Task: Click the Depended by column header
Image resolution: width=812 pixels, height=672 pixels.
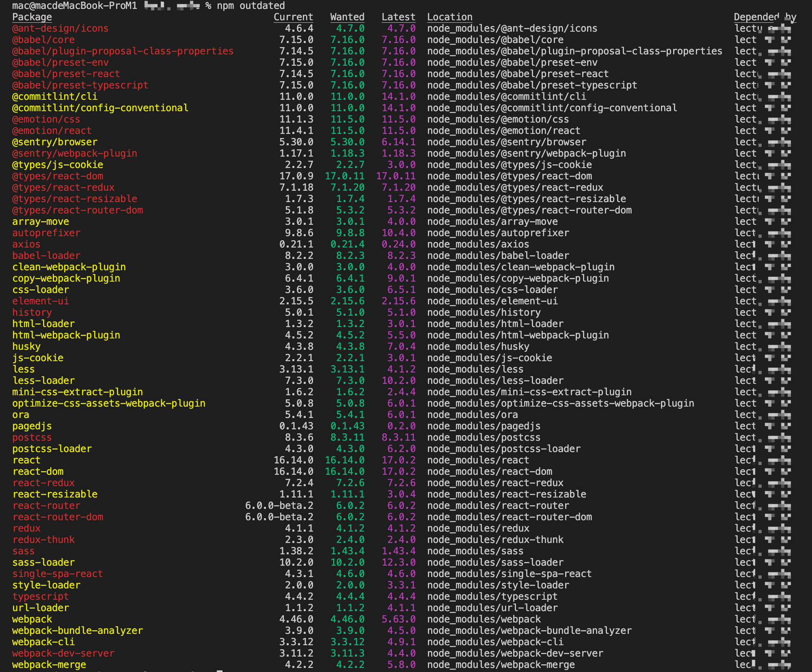Action: coord(764,17)
